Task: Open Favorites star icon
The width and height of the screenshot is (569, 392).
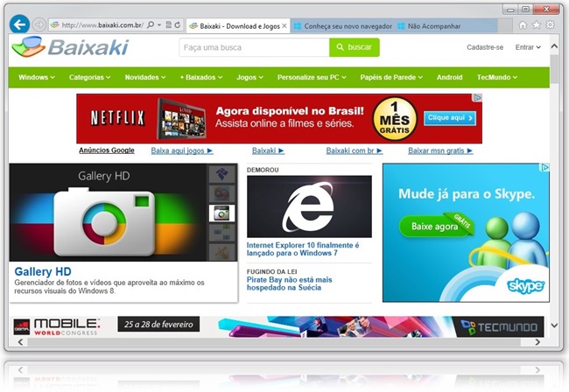Action: 536,24
